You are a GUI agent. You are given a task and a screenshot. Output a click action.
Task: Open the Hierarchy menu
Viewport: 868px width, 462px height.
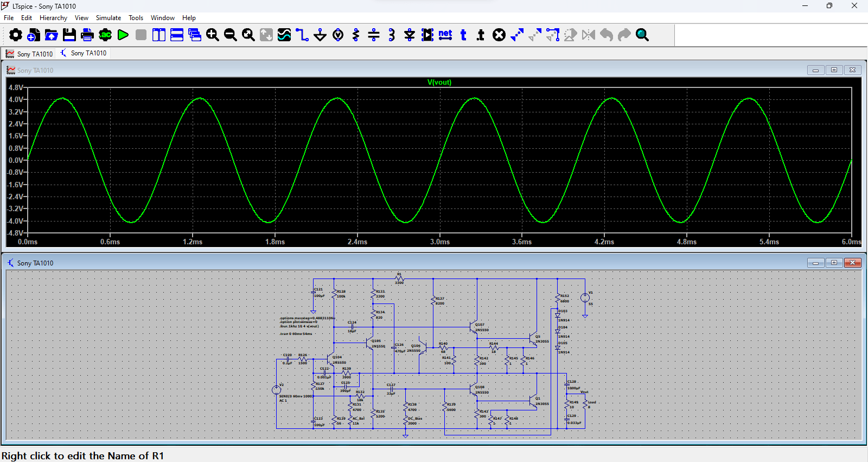(53, 18)
